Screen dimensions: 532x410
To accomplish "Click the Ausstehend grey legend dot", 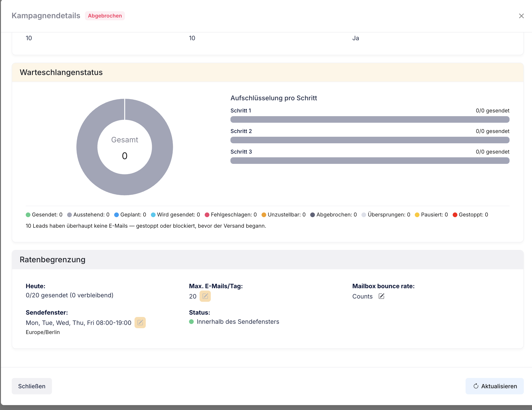I will pos(69,215).
